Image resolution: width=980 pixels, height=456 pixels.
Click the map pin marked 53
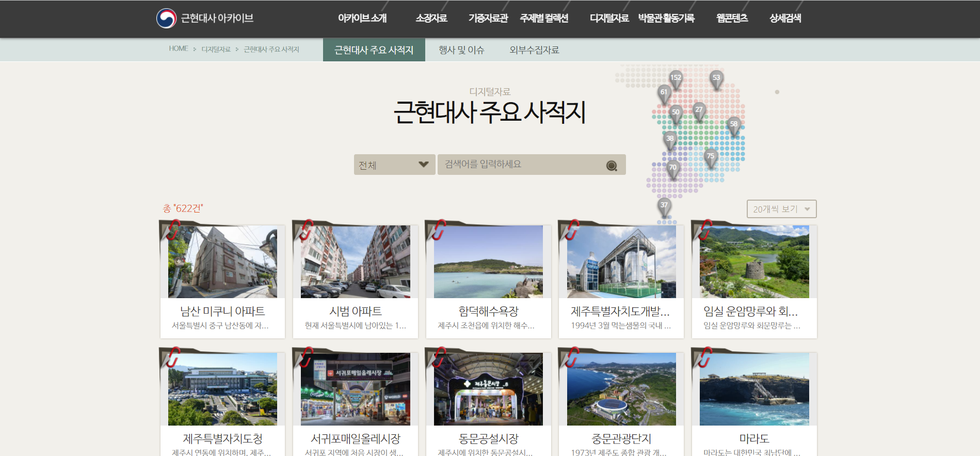click(x=716, y=78)
